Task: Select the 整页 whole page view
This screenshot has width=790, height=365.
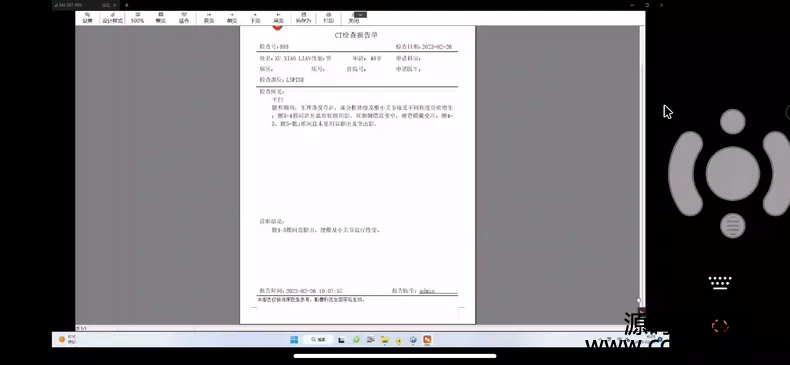Action: (x=160, y=18)
